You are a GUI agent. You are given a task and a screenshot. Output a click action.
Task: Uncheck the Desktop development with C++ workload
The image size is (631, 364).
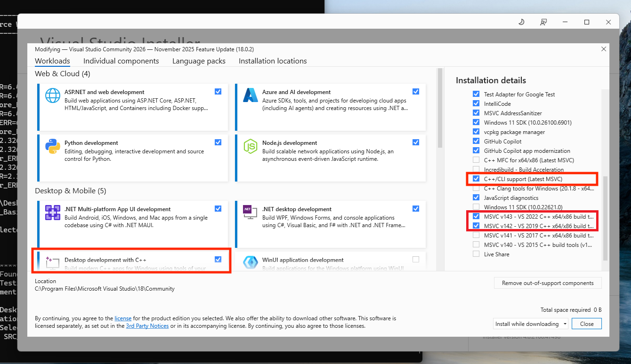(x=218, y=259)
